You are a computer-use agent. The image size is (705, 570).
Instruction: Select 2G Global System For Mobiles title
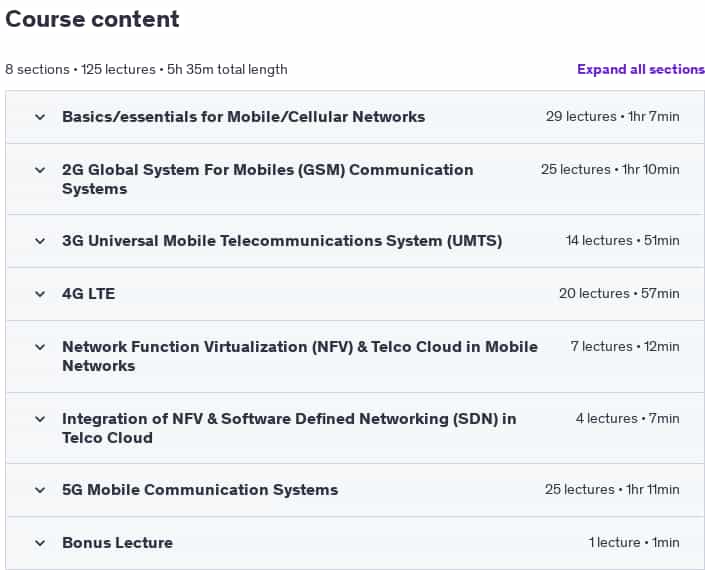(268, 179)
